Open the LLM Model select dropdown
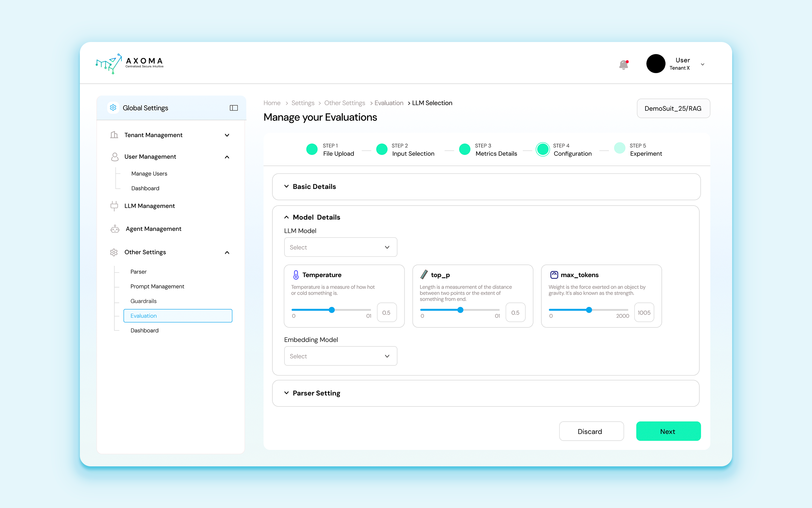Viewport: 812px width, 508px height. pos(340,247)
